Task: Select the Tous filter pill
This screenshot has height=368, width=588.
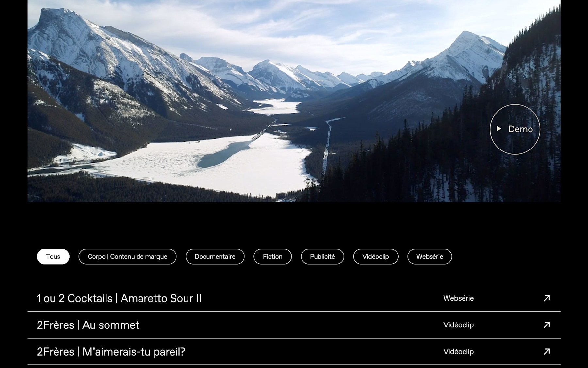Action: click(x=53, y=256)
